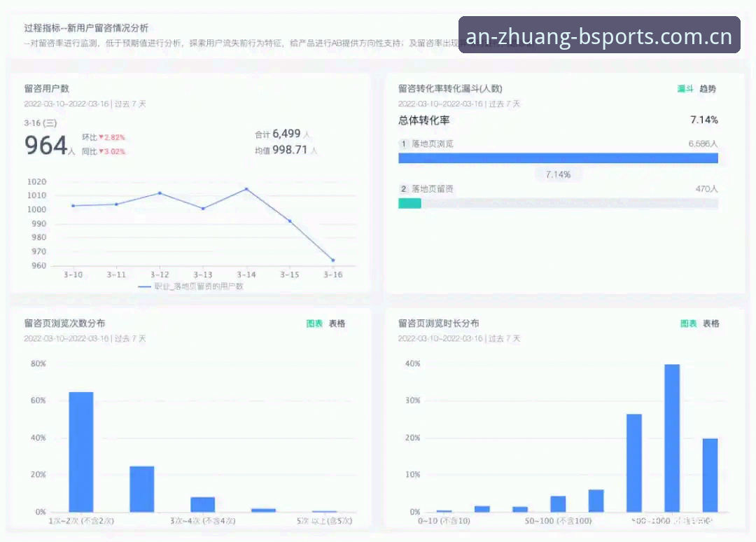The width and height of the screenshot is (756, 542).
Task: Click the 3-16 data point on line chart
Action: pos(333,260)
